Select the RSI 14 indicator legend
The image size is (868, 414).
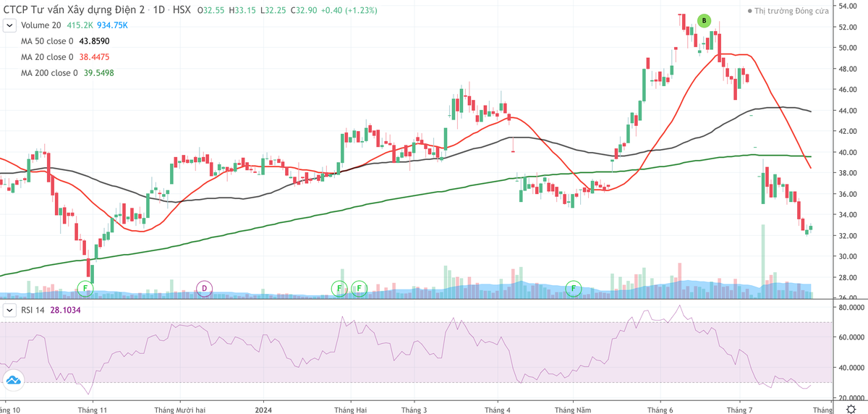coord(33,310)
